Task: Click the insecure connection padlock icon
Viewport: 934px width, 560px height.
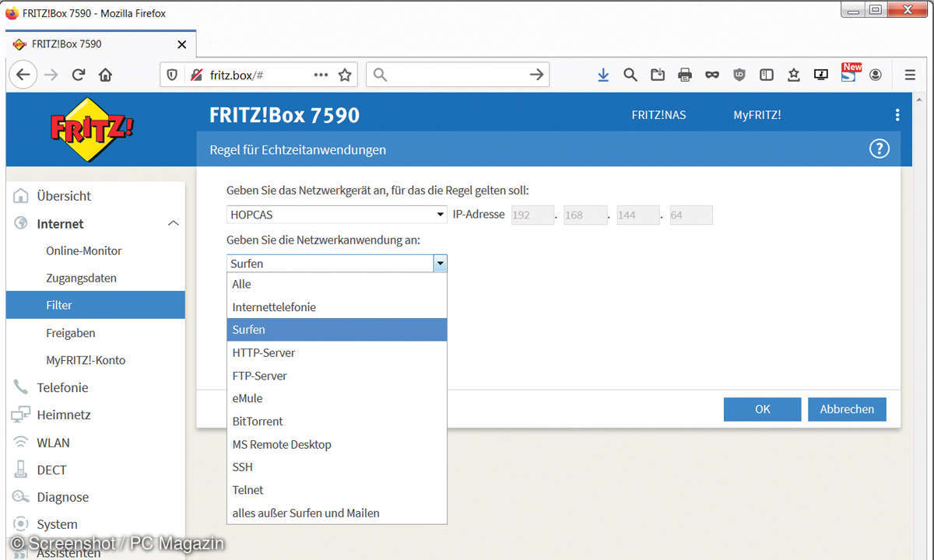Action: (x=195, y=75)
